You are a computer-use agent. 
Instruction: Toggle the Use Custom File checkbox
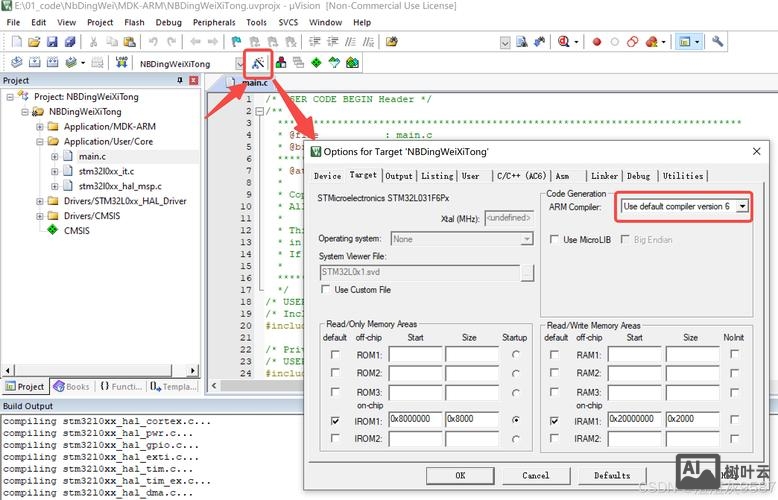tap(326, 289)
